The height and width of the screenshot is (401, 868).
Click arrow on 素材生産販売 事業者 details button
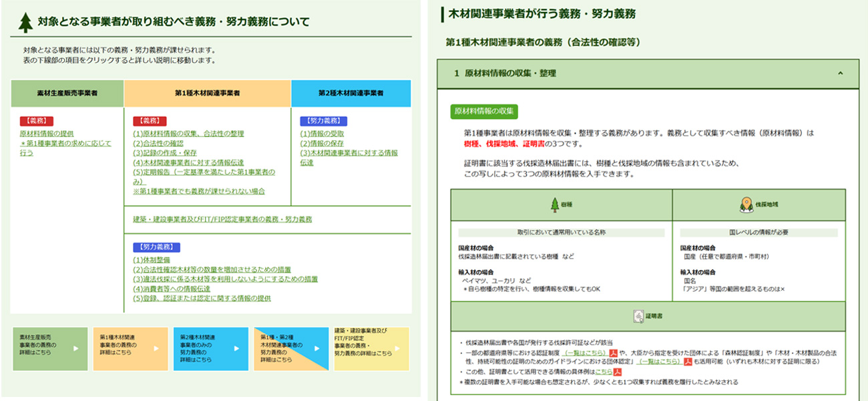[75, 348]
